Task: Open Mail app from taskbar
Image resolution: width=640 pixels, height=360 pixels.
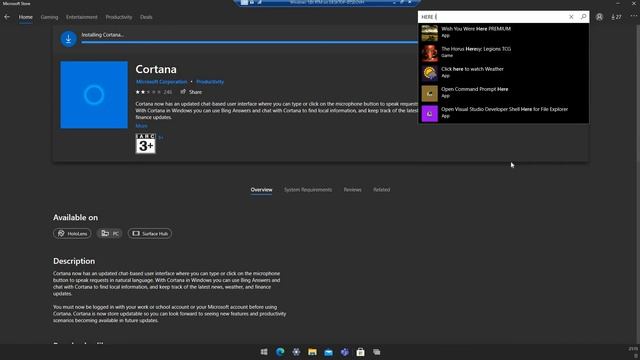Action: click(x=328, y=352)
